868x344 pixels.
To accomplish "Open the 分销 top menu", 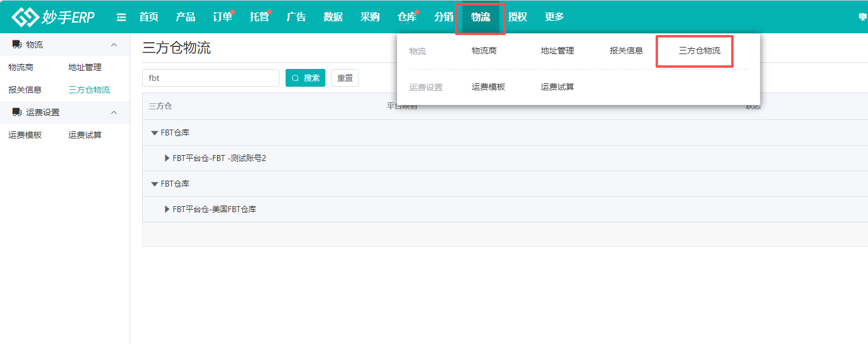I will click(x=444, y=17).
